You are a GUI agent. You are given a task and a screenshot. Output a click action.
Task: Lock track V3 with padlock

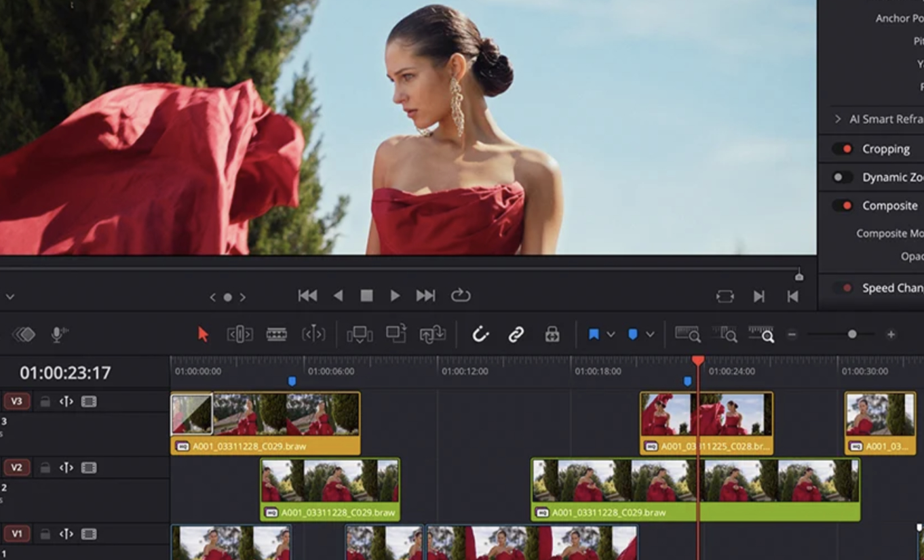pyautogui.click(x=45, y=401)
